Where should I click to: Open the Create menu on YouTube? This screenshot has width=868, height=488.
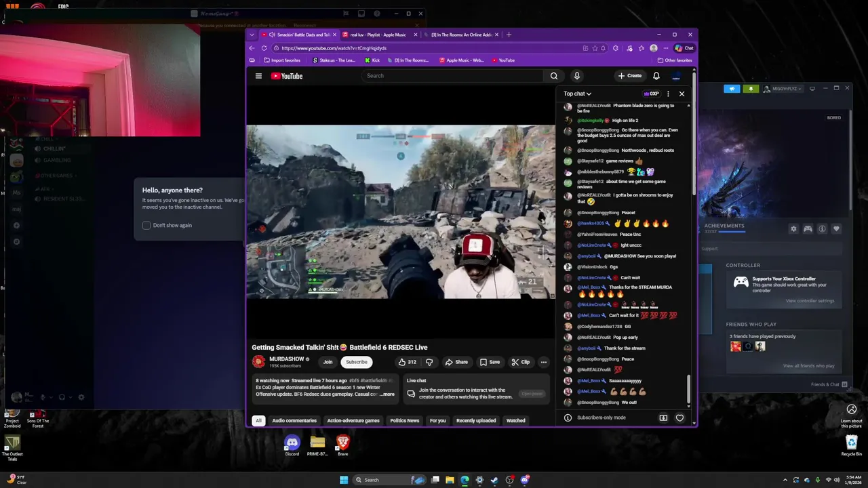tap(630, 76)
